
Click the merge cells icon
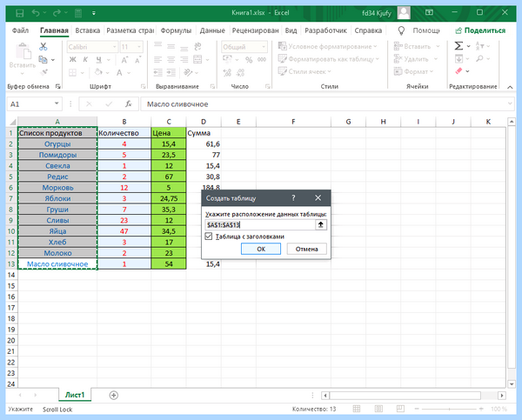[x=197, y=60]
